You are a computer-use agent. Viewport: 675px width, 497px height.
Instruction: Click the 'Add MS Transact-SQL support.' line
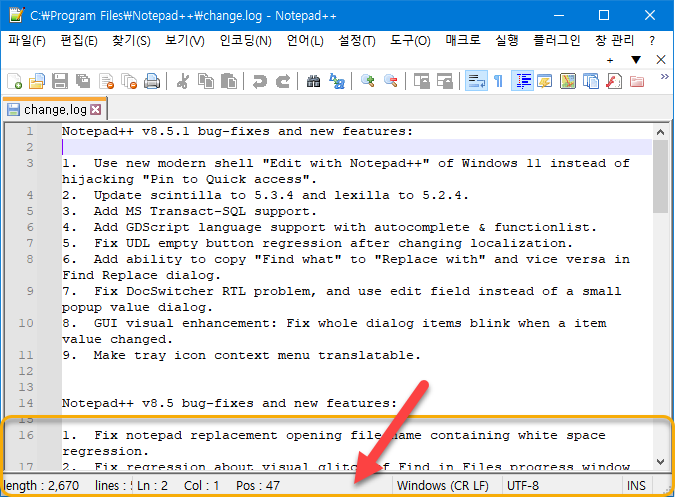tap(189, 211)
